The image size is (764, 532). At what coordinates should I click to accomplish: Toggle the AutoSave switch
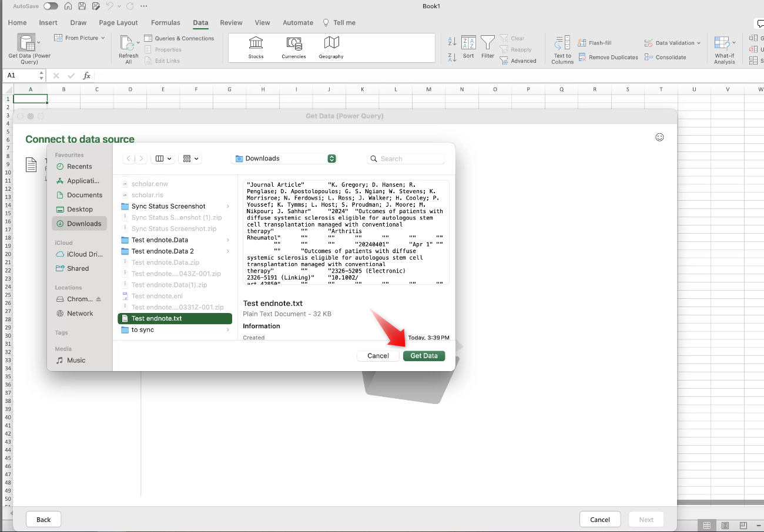(x=51, y=6)
